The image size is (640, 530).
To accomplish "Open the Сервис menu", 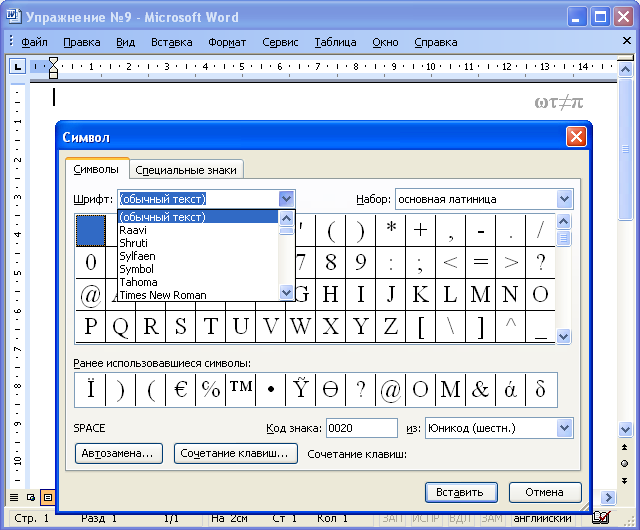I will 280,42.
